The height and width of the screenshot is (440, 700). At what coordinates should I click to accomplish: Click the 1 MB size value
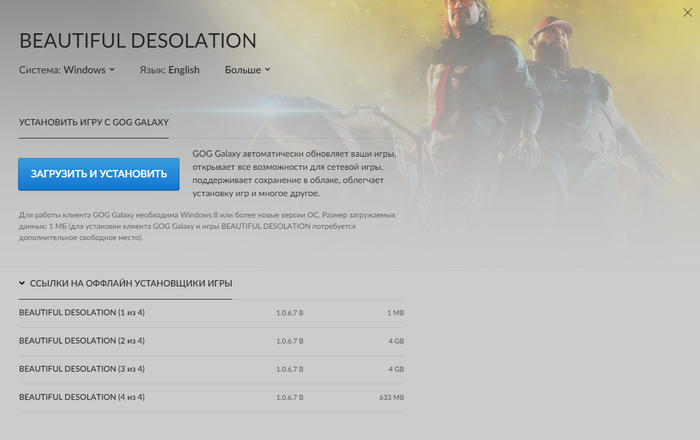396,313
